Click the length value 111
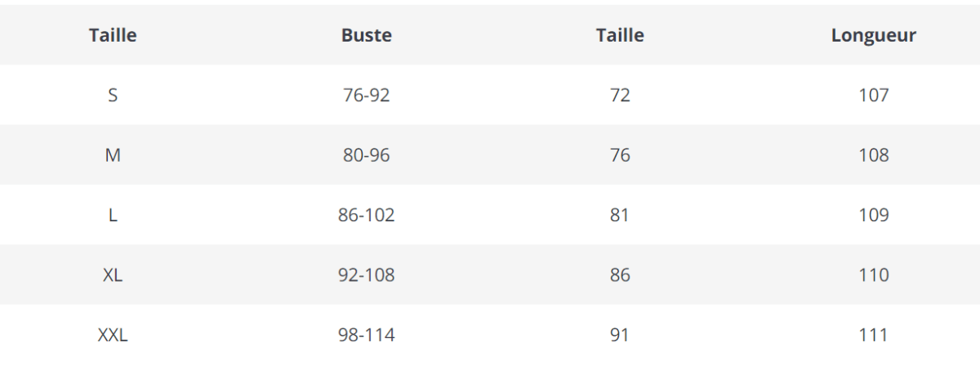 point(873,335)
